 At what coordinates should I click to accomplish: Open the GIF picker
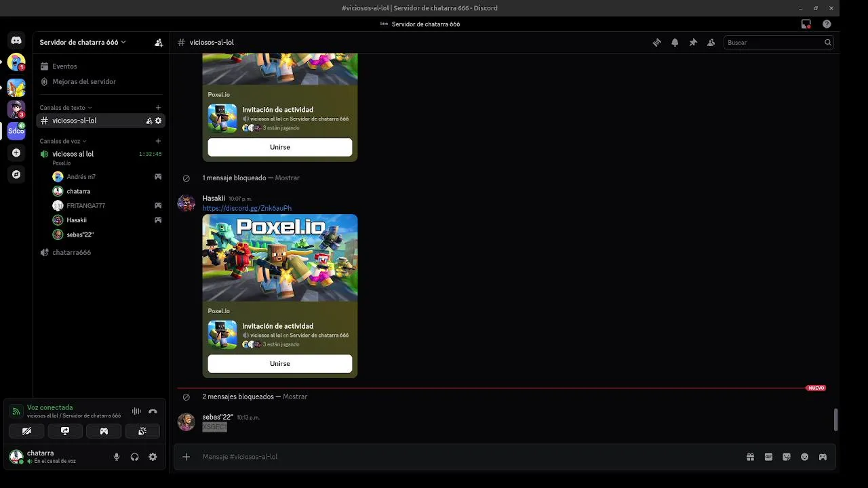coord(768,457)
